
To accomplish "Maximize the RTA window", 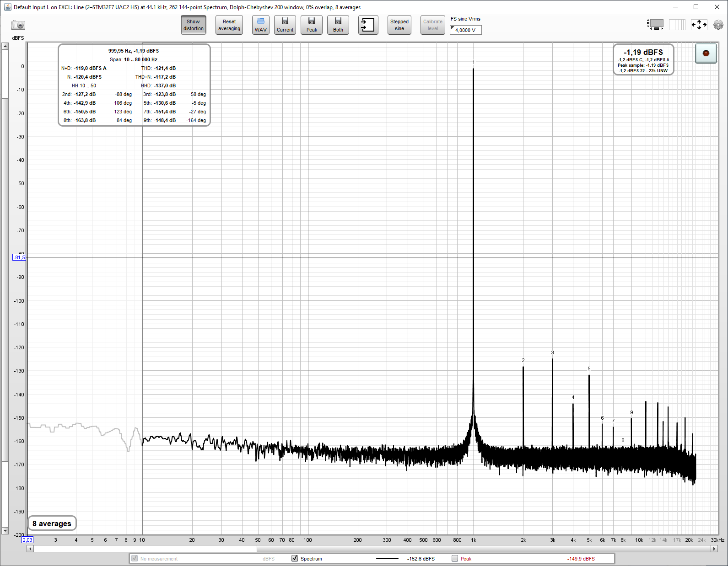I will coord(696,7).
